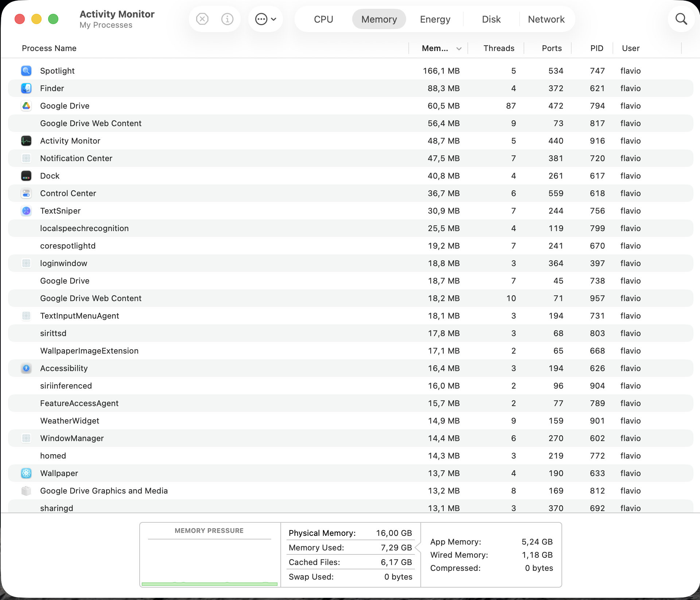Open the Network tab

546,19
